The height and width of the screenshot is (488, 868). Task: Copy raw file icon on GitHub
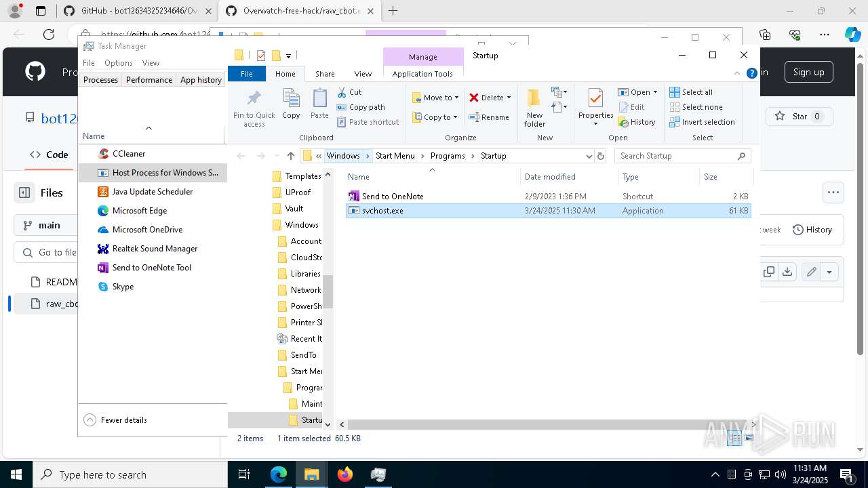pyautogui.click(x=769, y=272)
